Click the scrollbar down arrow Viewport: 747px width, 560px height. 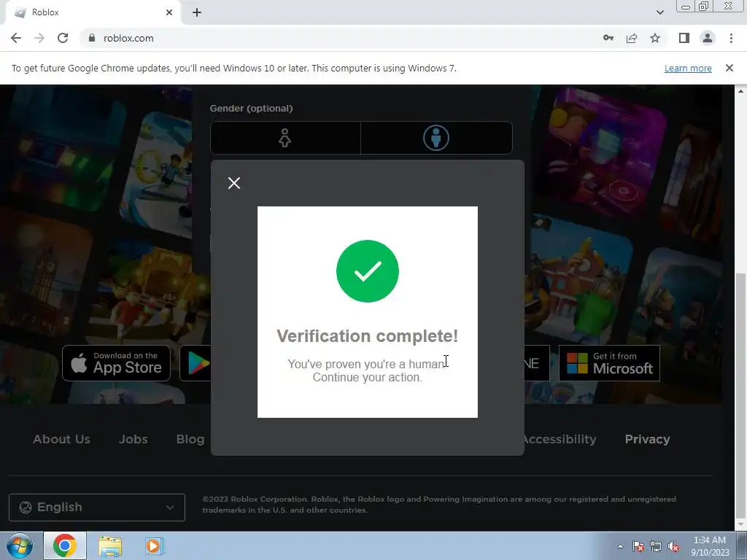(740, 524)
